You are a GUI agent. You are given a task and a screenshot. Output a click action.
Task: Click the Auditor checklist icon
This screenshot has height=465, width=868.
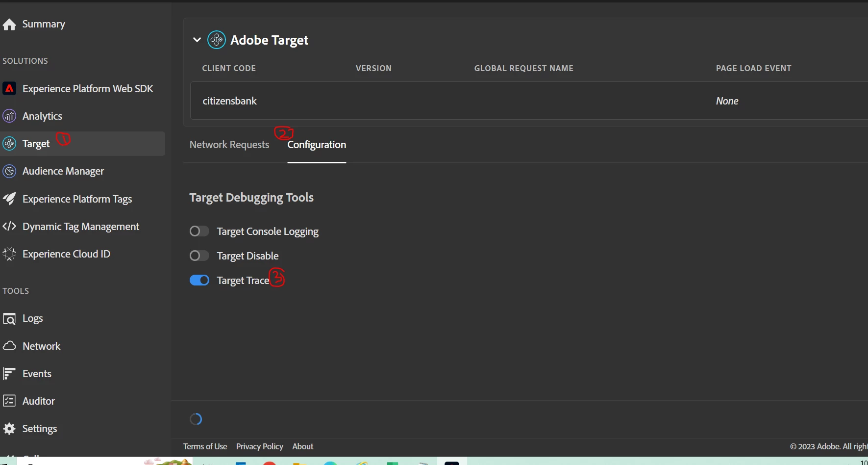pyautogui.click(x=9, y=401)
